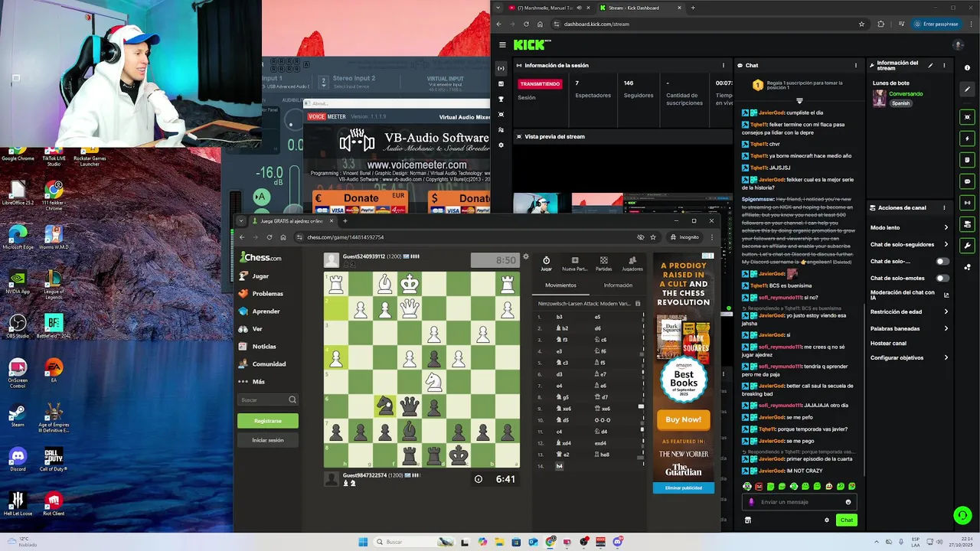Switch to Información tab in chess panel

(x=618, y=285)
